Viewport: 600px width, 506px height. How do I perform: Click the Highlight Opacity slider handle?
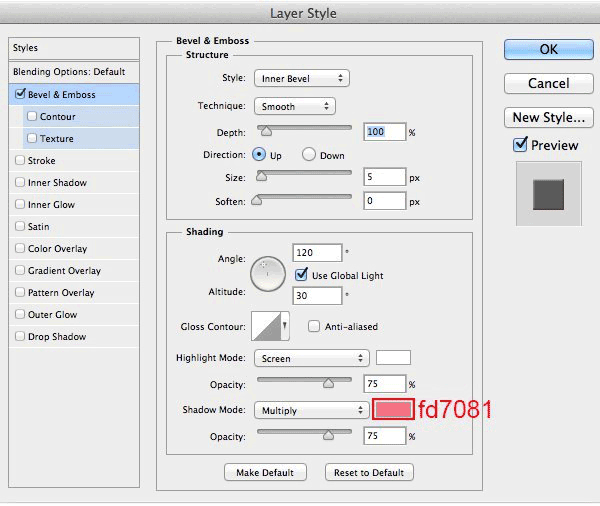[328, 383]
